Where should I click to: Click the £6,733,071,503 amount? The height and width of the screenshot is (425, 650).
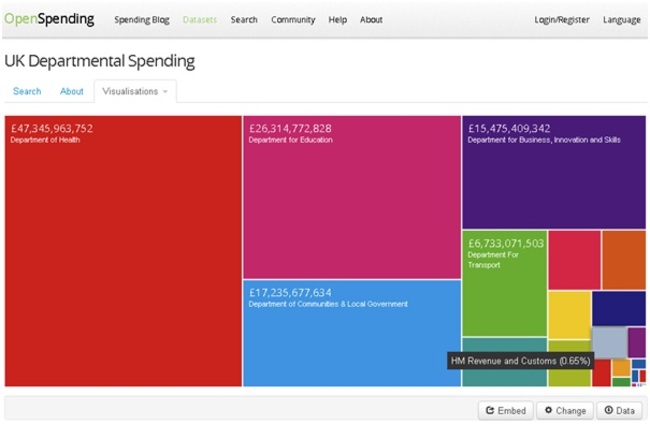click(x=506, y=243)
